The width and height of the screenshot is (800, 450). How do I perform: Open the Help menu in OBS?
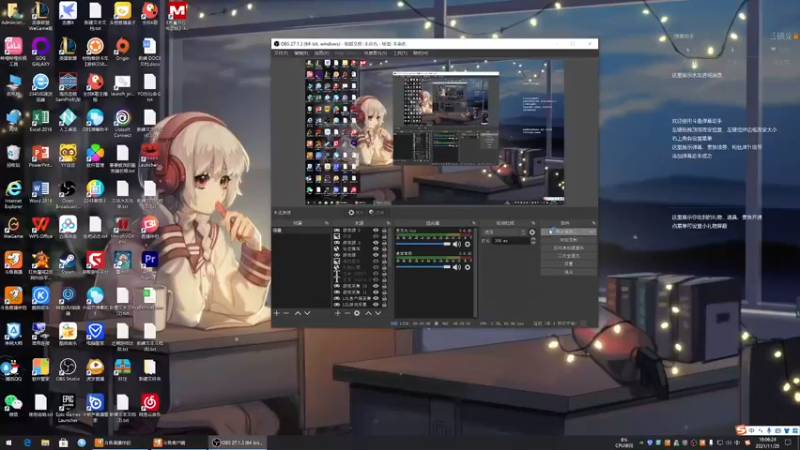(420, 53)
